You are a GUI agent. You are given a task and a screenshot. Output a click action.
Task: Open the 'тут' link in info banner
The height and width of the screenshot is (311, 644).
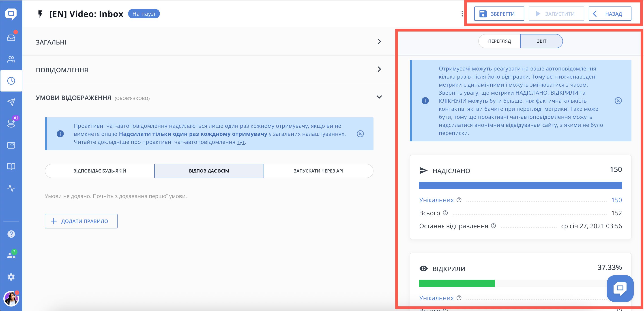[x=241, y=142]
